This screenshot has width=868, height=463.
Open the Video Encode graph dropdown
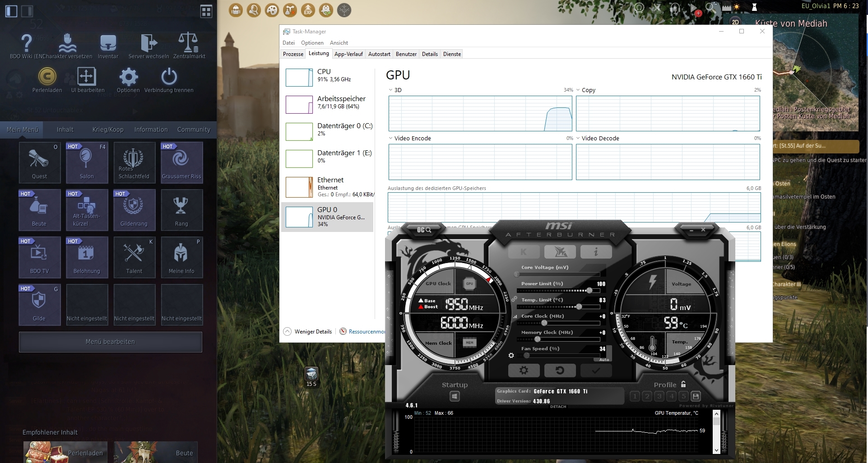point(390,138)
